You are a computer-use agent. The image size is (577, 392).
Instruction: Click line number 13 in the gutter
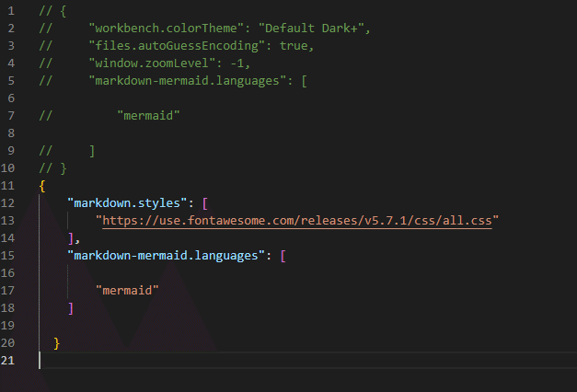[x=7, y=220]
